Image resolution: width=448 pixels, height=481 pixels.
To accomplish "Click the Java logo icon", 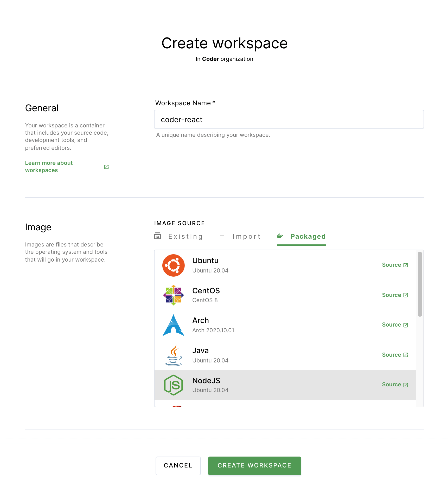I will (x=173, y=355).
